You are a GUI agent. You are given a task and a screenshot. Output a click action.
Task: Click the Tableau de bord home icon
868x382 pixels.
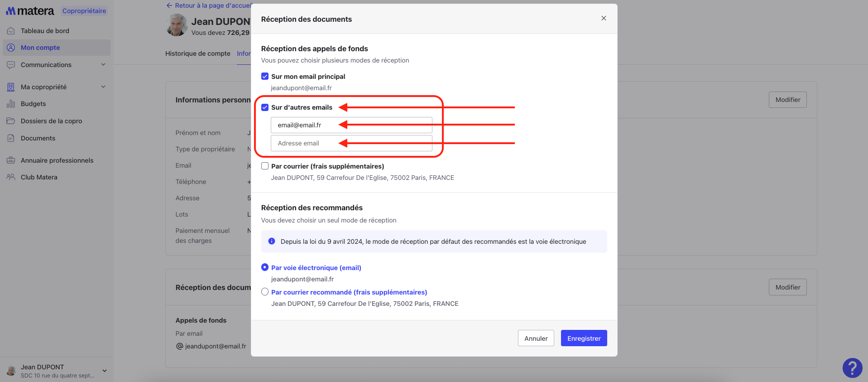pyautogui.click(x=11, y=31)
